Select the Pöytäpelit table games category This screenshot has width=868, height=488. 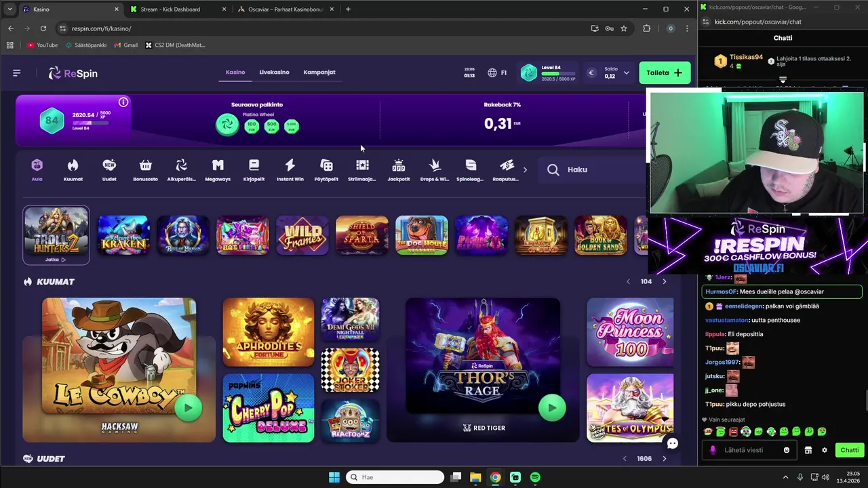(326, 170)
